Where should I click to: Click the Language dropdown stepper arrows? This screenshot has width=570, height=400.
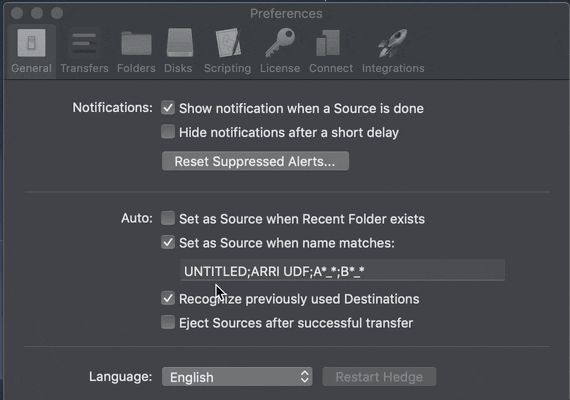(x=305, y=377)
